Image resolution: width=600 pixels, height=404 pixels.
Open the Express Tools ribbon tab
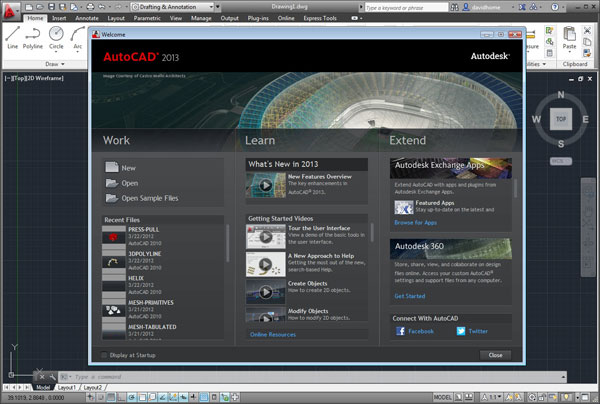(x=320, y=18)
